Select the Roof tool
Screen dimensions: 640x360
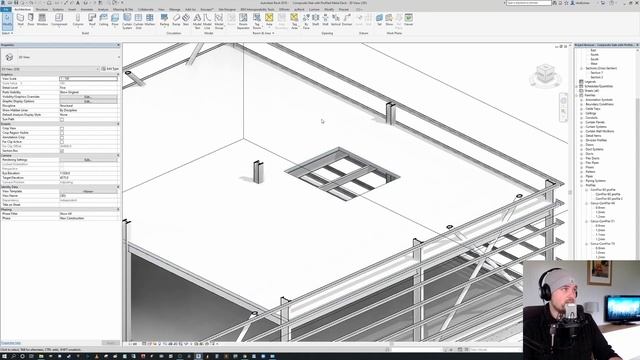pos(92,20)
